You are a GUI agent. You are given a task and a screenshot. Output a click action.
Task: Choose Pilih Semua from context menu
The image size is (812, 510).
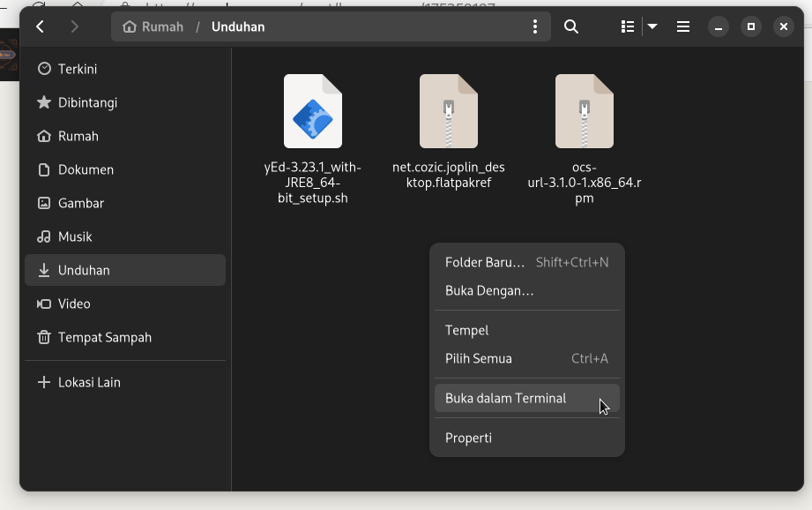[x=479, y=358]
